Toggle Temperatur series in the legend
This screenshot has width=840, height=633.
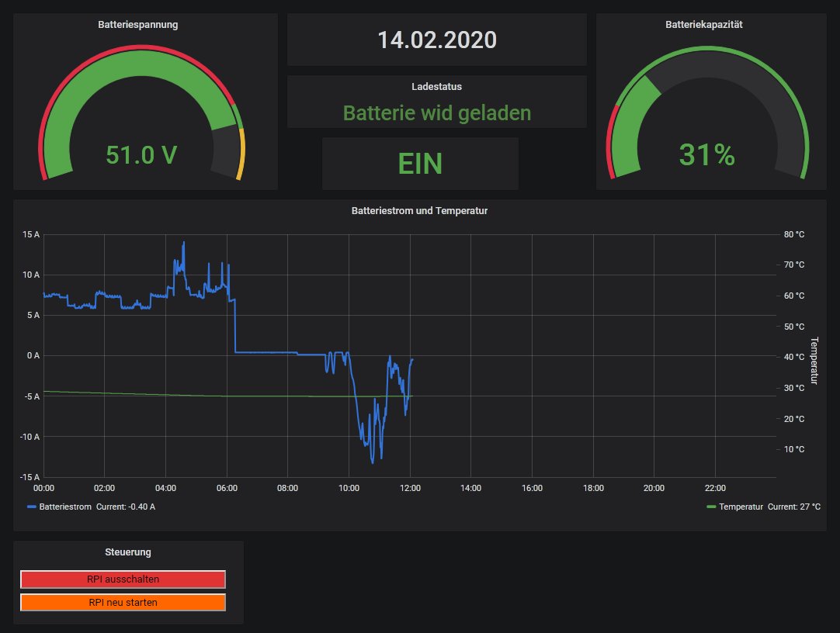pos(741,507)
